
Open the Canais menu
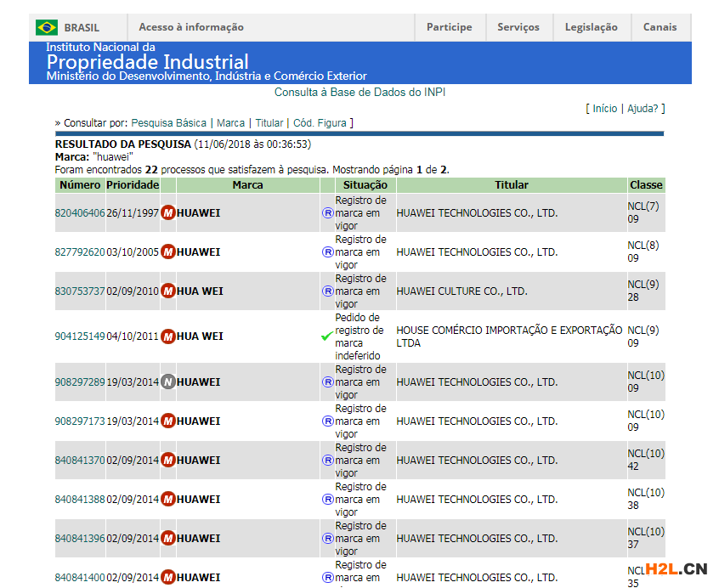click(660, 27)
